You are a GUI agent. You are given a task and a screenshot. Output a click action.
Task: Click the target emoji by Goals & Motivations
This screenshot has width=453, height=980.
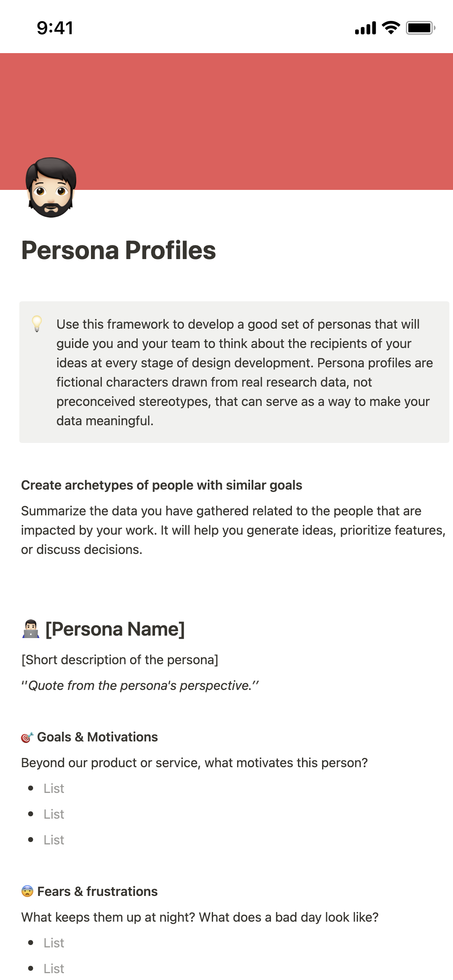pyautogui.click(x=27, y=737)
